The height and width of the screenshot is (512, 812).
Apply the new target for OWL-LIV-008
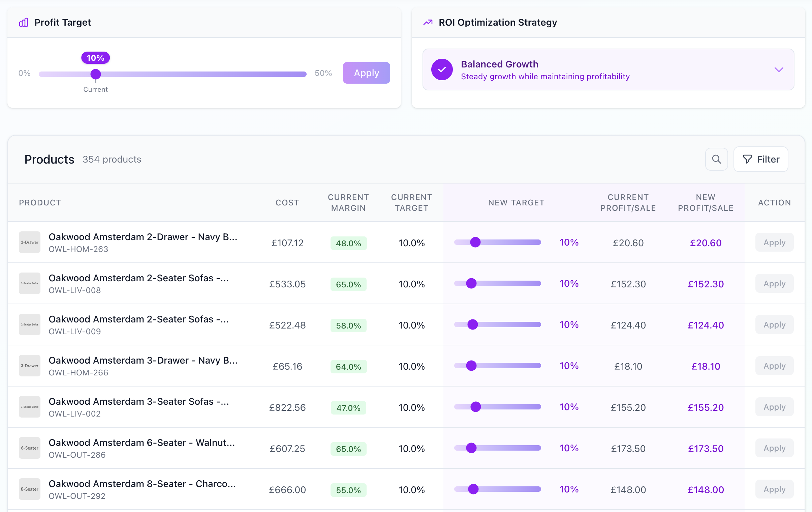coord(774,283)
